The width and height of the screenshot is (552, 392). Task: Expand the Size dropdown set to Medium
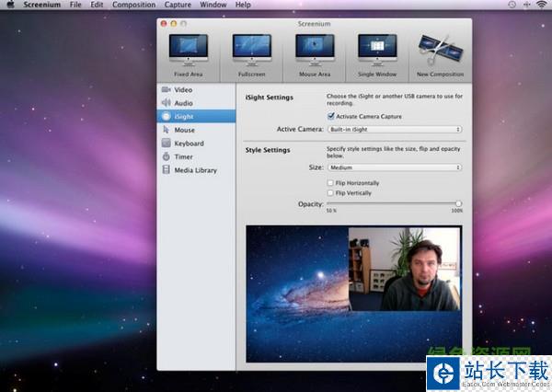[394, 167]
